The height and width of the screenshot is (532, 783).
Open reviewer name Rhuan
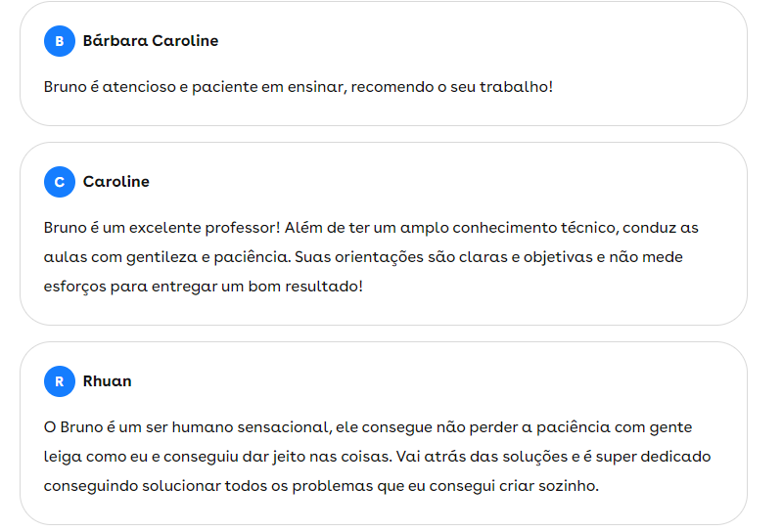click(108, 381)
